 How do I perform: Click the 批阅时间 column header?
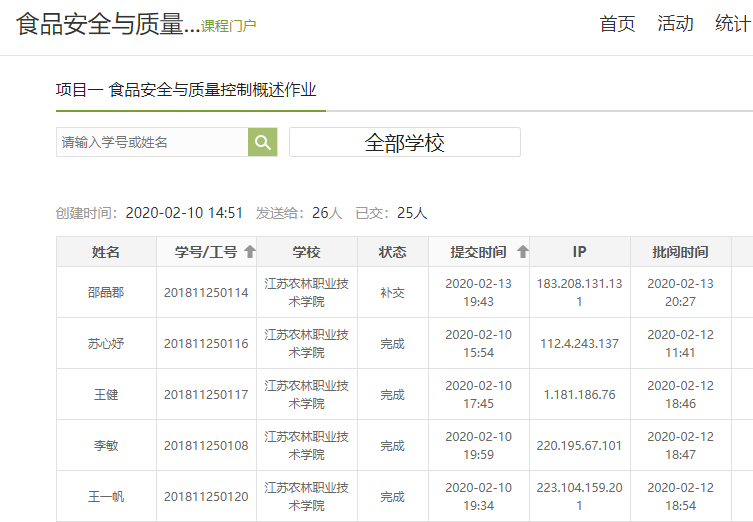(680, 252)
